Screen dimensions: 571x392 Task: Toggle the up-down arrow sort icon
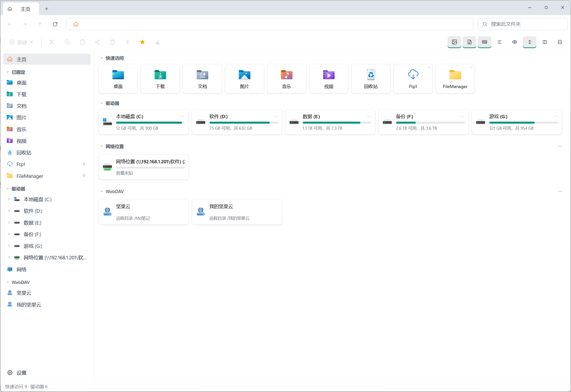(x=529, y=42)
